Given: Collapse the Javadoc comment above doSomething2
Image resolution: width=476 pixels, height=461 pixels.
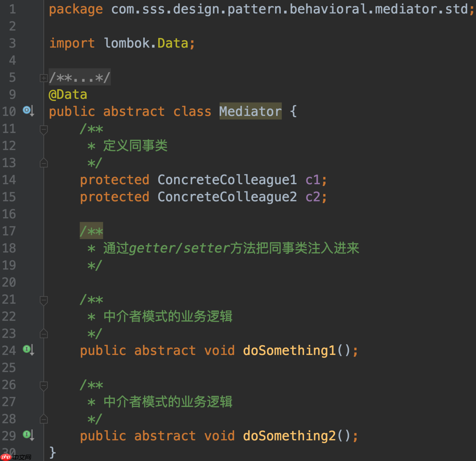Looking at the screenshot, I should click(x=43, y=385).
